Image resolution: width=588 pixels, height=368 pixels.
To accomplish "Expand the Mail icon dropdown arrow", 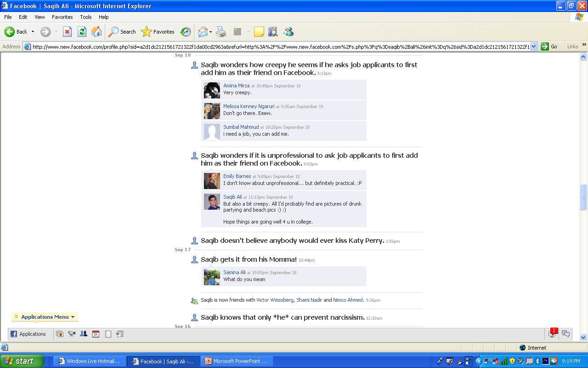I will click(x=210, y=32).
